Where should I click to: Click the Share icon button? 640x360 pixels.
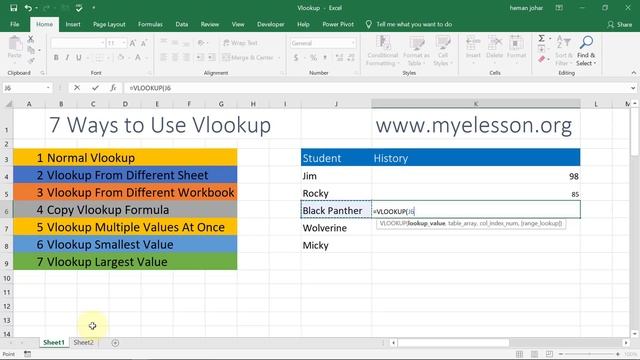pyautogui.click(x=619, y=24)
